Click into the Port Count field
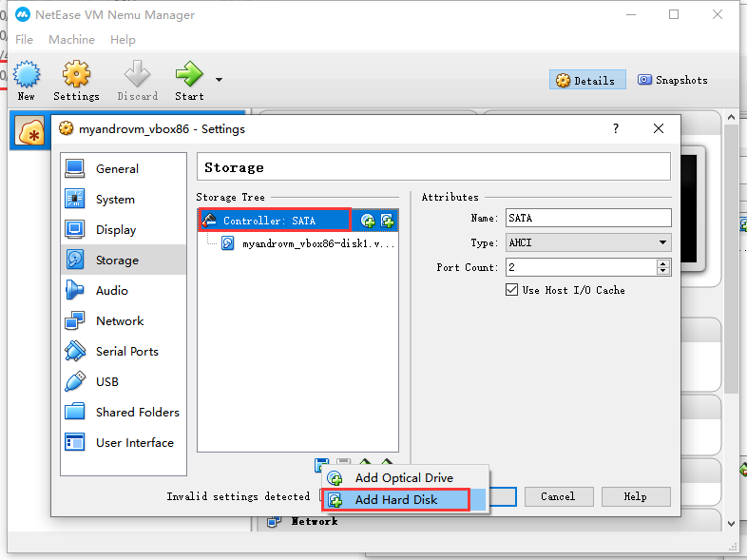The width and height of the screenshot is (747, 560). click(582, 267)
